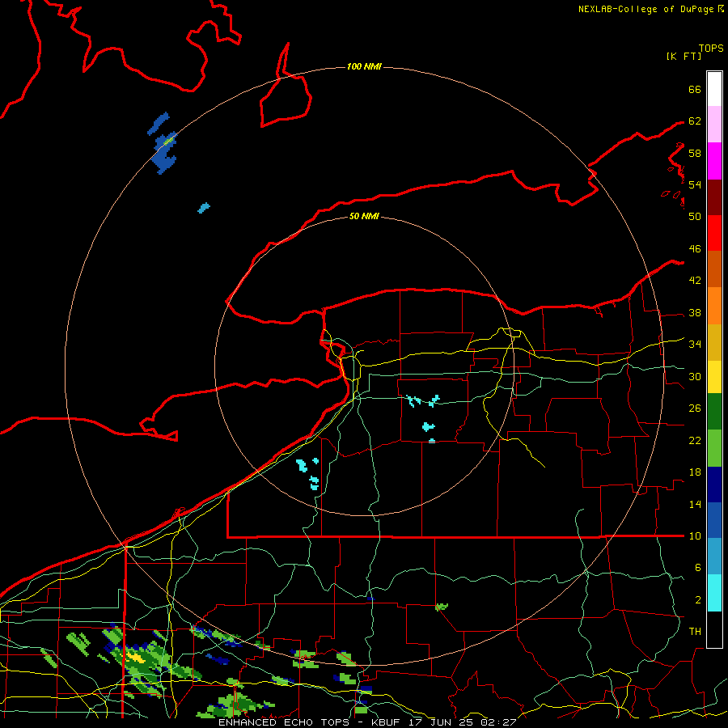The width and height of the screenshot is (728, 728).
Task: Click the "10" legend value
Action: click(695, 535)
